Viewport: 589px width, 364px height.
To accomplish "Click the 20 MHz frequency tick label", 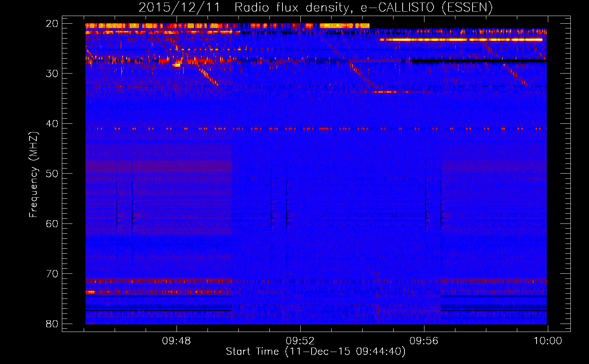I will click(52, 24).
